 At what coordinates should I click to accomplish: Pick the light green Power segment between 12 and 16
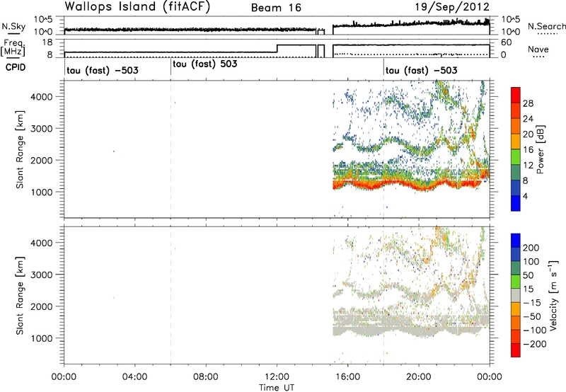pos(516,157)
